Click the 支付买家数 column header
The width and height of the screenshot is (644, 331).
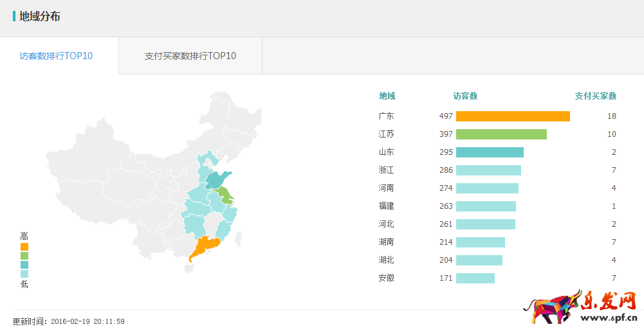[595, 96]
